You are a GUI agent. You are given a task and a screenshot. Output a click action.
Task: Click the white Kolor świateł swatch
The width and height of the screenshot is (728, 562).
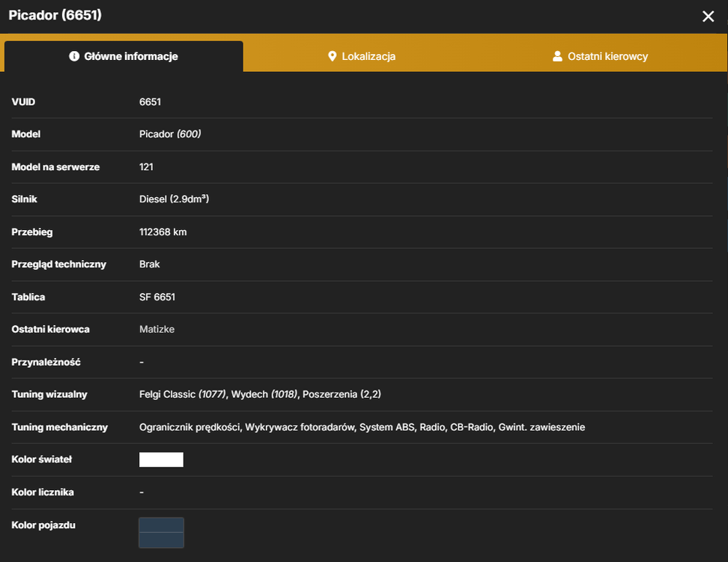click(161, 459)
